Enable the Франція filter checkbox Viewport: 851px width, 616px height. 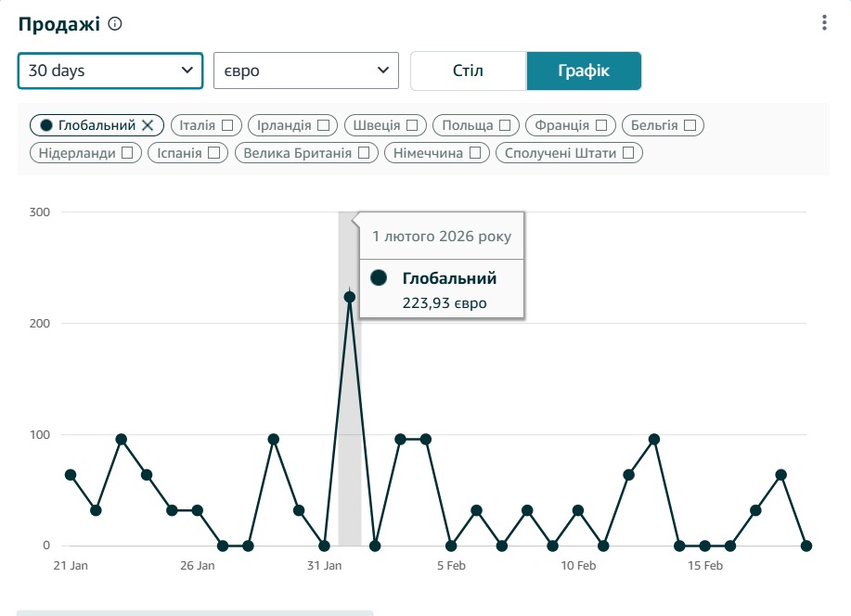point(601,125)
